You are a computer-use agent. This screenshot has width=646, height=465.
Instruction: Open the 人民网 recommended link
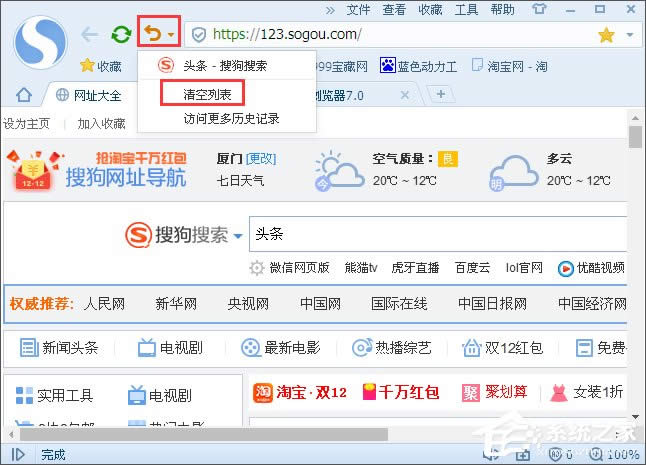(104, 303)
